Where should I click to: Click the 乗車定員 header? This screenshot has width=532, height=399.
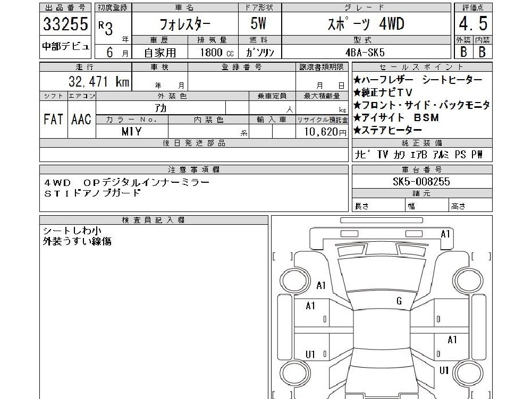coord(272,96)
